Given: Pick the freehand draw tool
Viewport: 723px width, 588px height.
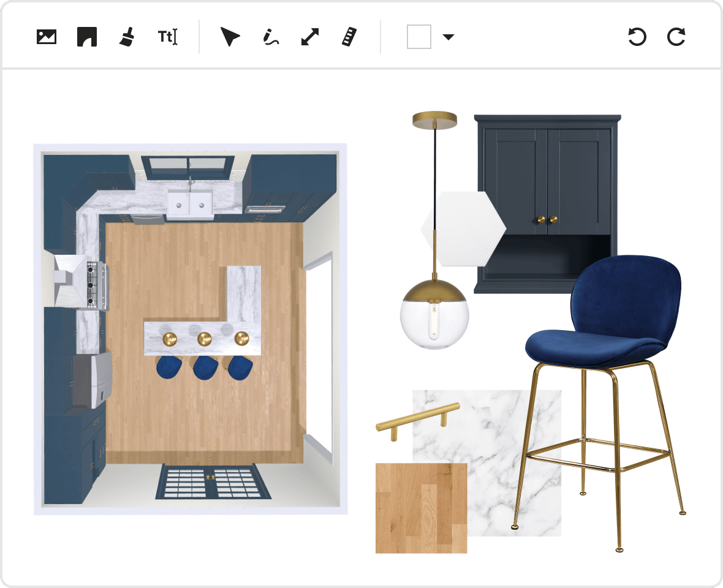Looking at the screenshot, I should coord(270,37).
